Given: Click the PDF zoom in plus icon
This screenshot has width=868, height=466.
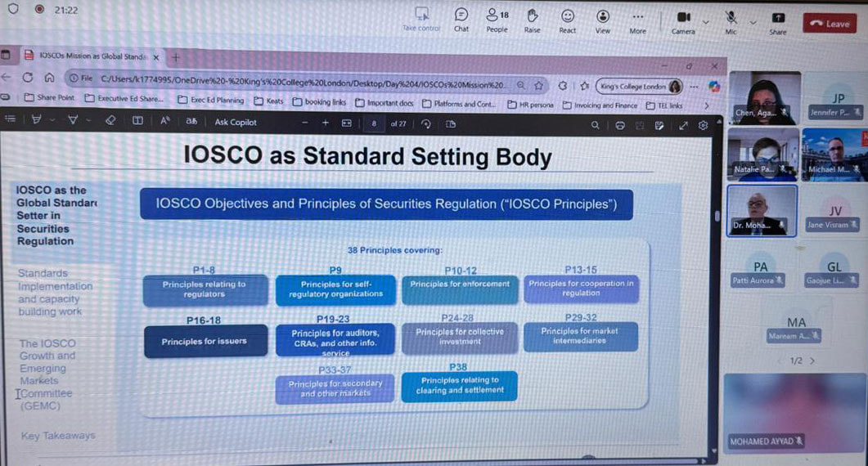Looking at the screenshot, I should pyautogui.click(x=325, y=123).
